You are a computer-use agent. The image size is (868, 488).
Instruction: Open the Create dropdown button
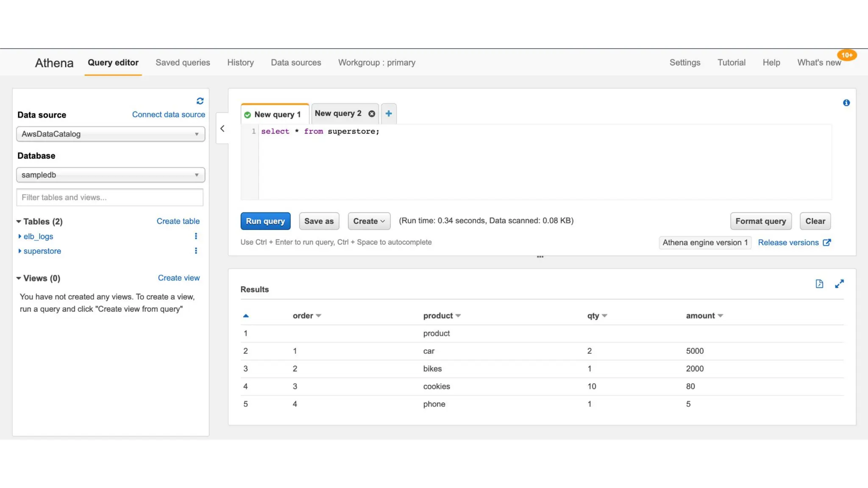tap(369, 221)
